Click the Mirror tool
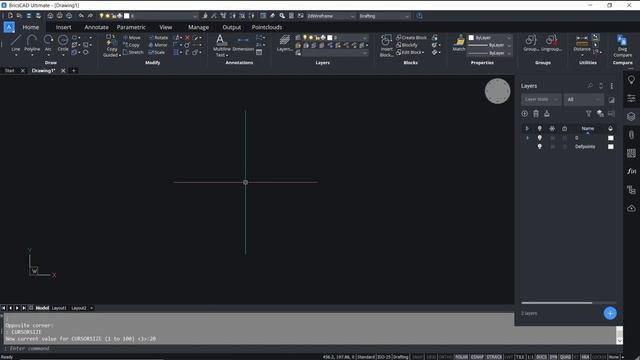 click(x=158, y=45)
